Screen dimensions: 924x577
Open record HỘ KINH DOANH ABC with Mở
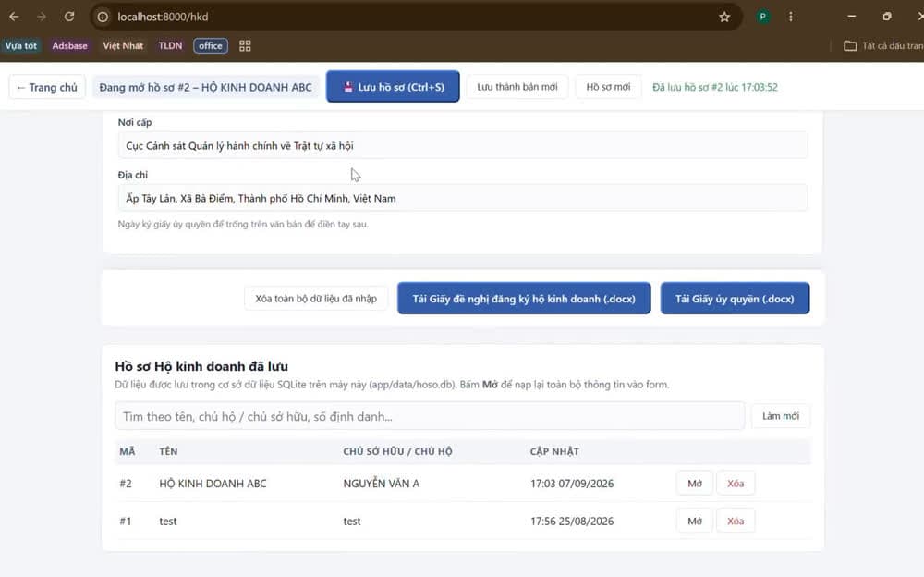click(x=695, y=484)
